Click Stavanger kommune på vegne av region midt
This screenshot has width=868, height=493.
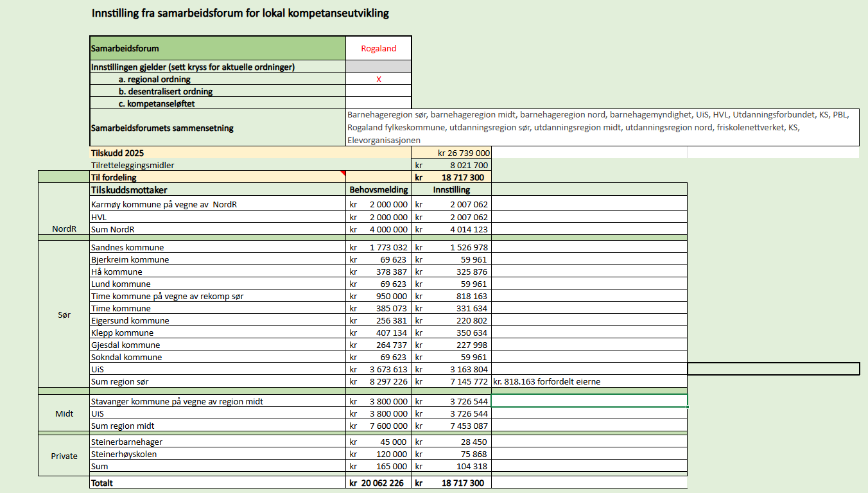point(218,401)
